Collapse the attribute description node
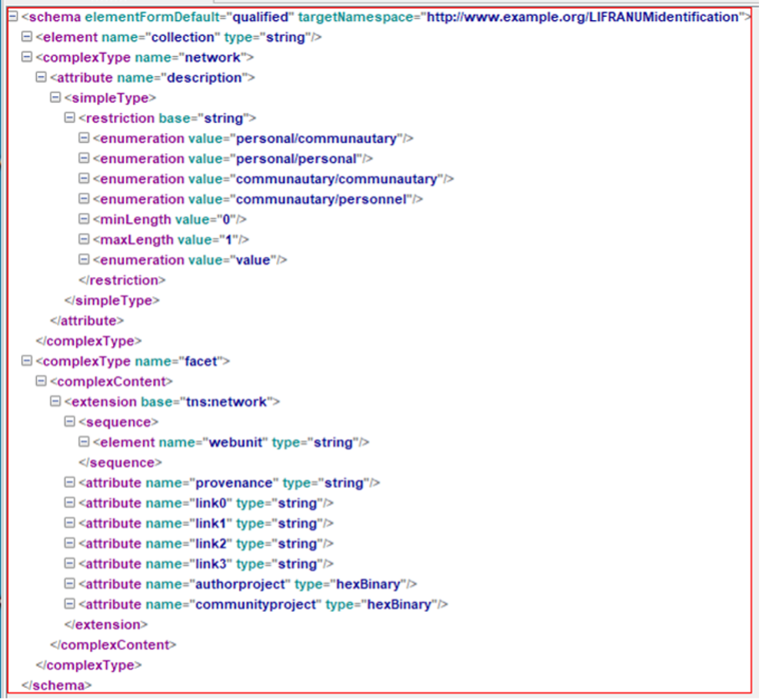Image resolution: width=760 pixels, height=700 pixels. pyautogui.click(x=41, y=77)
